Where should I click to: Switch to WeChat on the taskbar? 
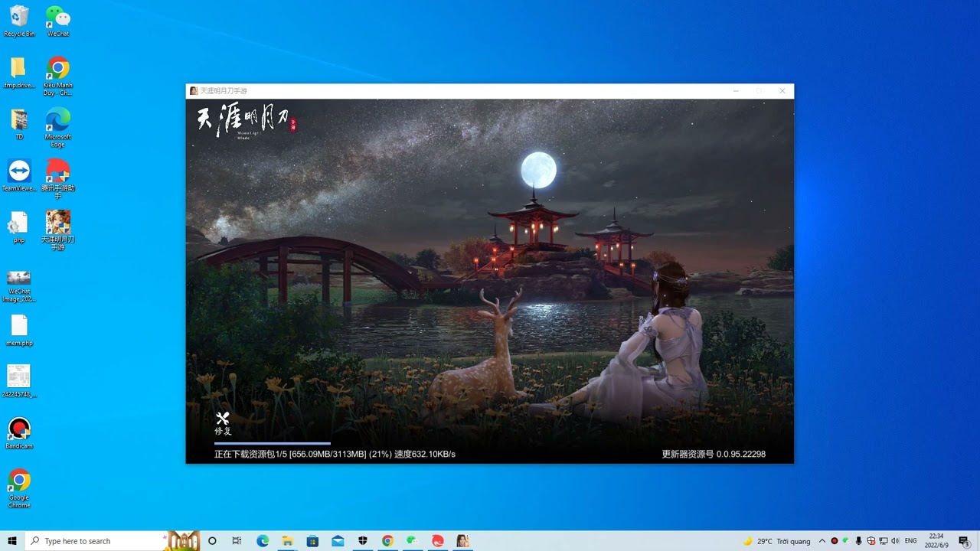[413, 541]
